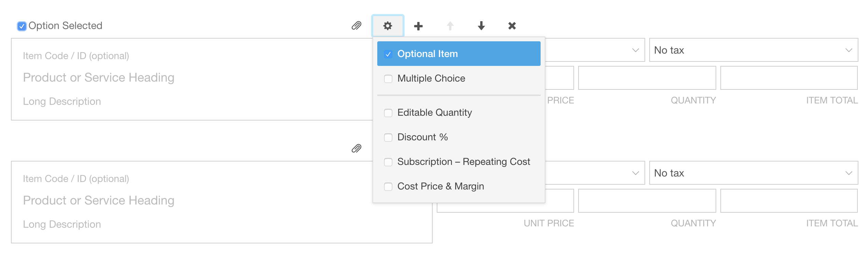This screenshot has width=868, height=254.
Task: Open the second item's dropdown left of No tax
Action: [x=595, y=173]
